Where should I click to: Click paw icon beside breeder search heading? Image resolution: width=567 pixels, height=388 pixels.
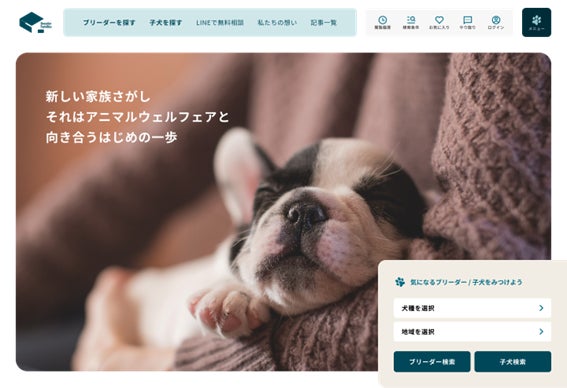click(400, 282)
